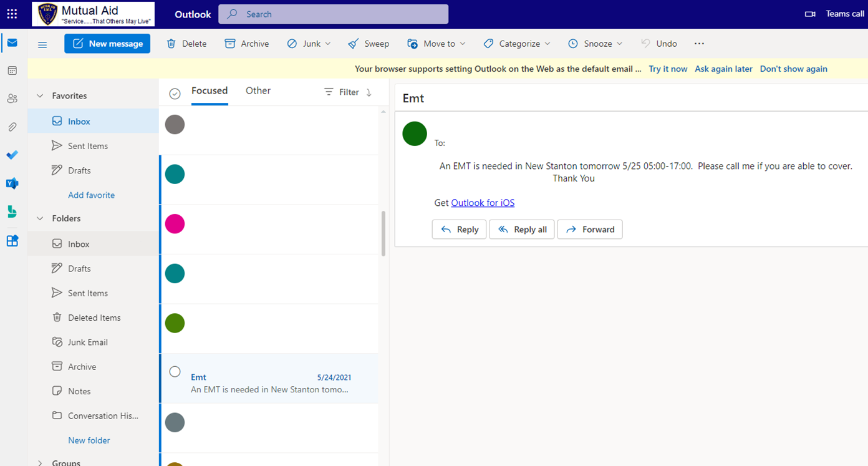Click sender avatar in reading pane
The image size is (868, 466).
415,133
